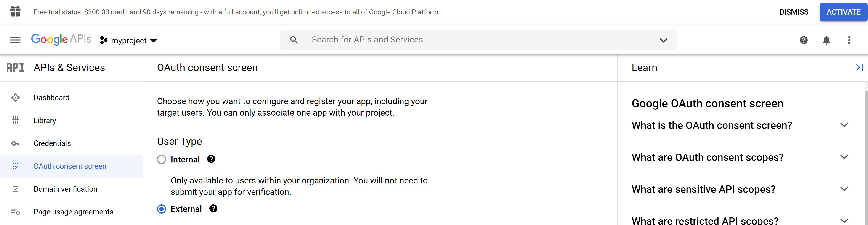Click in the Search for APIs and Services field
The image size is (868, 225).
(x=478, y=40)
